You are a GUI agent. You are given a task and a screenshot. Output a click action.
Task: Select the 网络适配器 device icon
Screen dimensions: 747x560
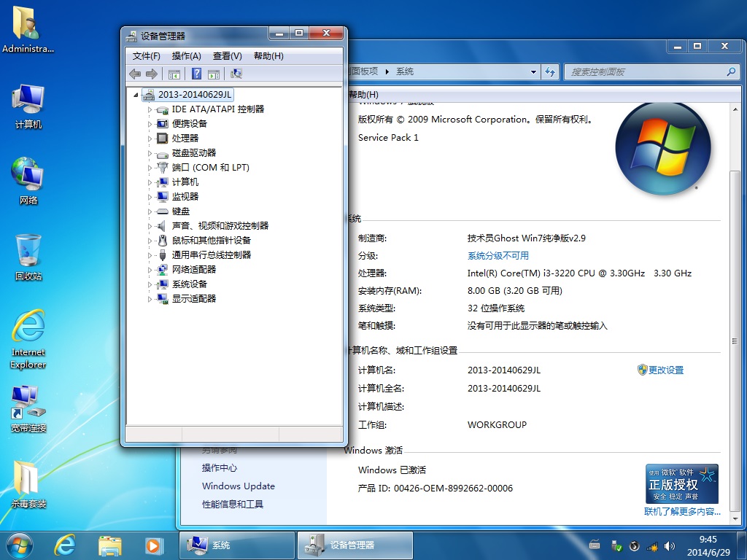[163, 270]
